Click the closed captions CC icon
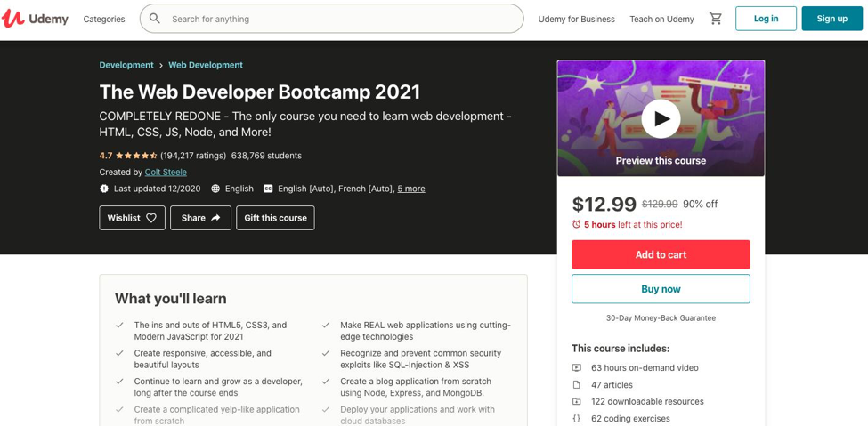This screenshot has height=426, width=868. pos(268,189)
